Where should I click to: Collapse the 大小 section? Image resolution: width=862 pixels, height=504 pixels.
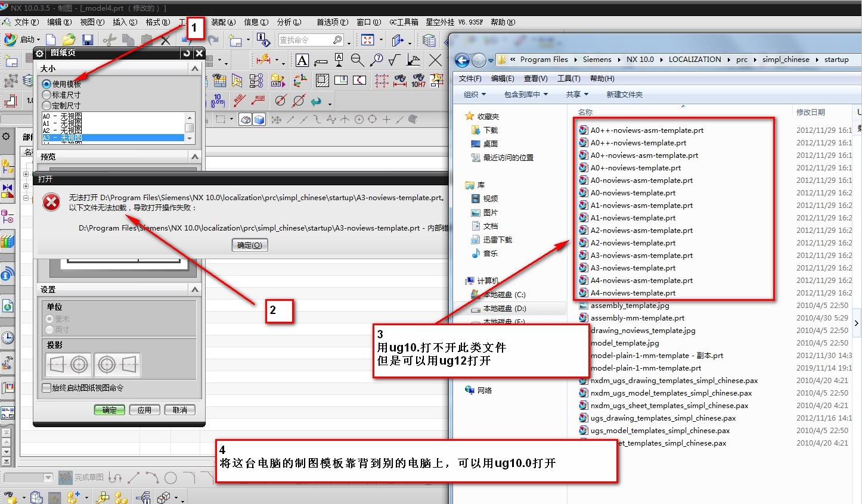point(195,69)
